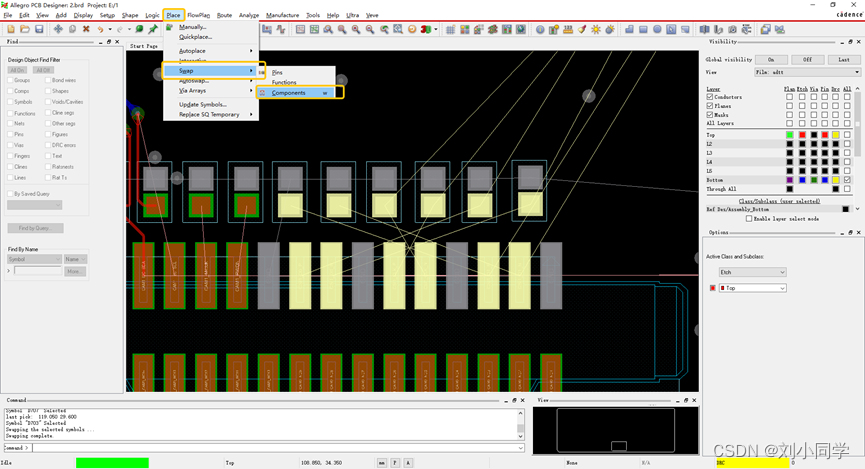The image size is (865, 469).
Task: Click the grid toggle toolbar icon
Action: 450,29
